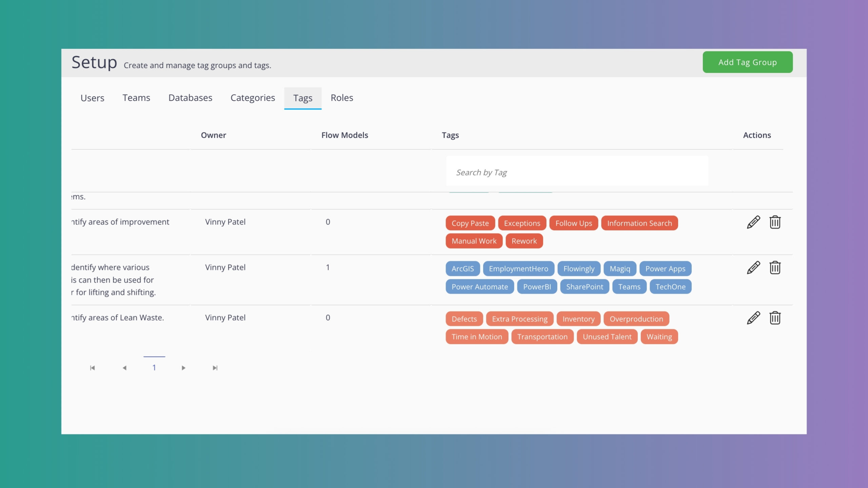Delete the Copy Paste tag group row
Viewport: 868px width, 488px height.
[x=775, y=222]
